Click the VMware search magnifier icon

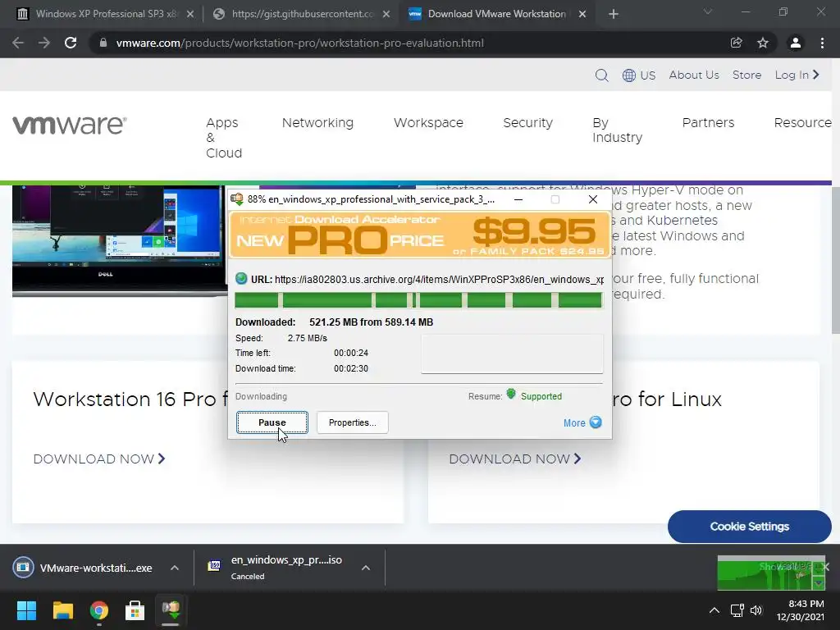pyautogui.click(x=601, y=75)
